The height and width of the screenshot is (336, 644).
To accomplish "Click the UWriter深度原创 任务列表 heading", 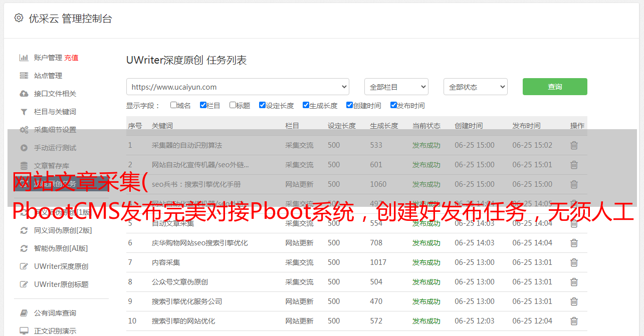I will click(186, 60).
